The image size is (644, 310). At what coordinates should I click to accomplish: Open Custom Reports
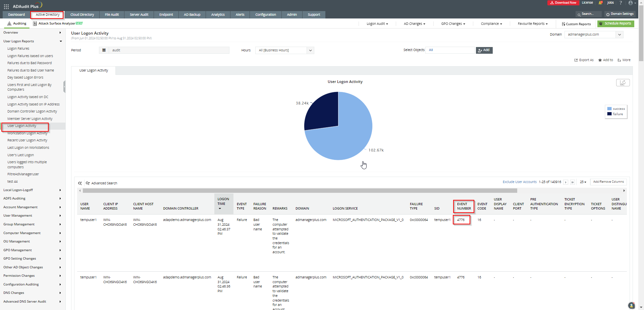pos(576,24)
